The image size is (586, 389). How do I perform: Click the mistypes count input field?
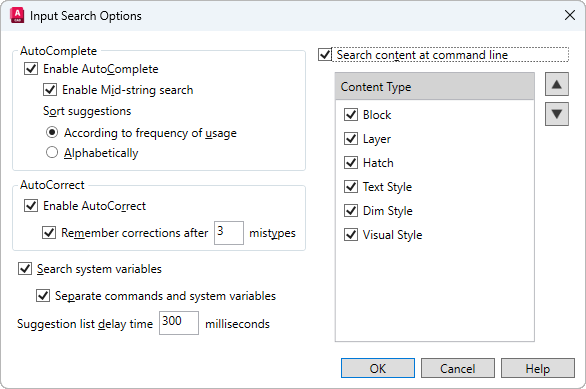pos(229,233)
